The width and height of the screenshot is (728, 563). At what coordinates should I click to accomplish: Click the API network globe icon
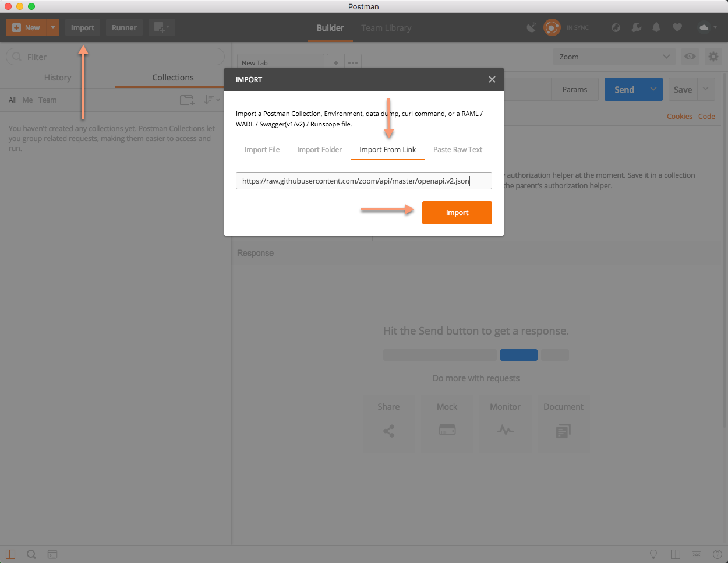tap(616, 27)
